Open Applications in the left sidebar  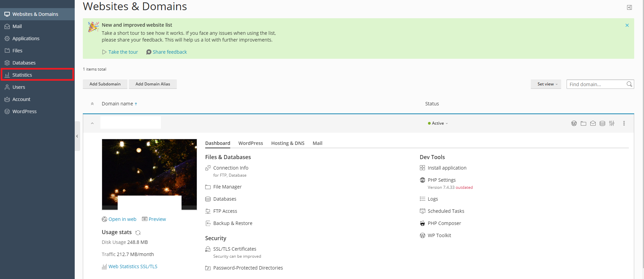[x=37, y=39]
